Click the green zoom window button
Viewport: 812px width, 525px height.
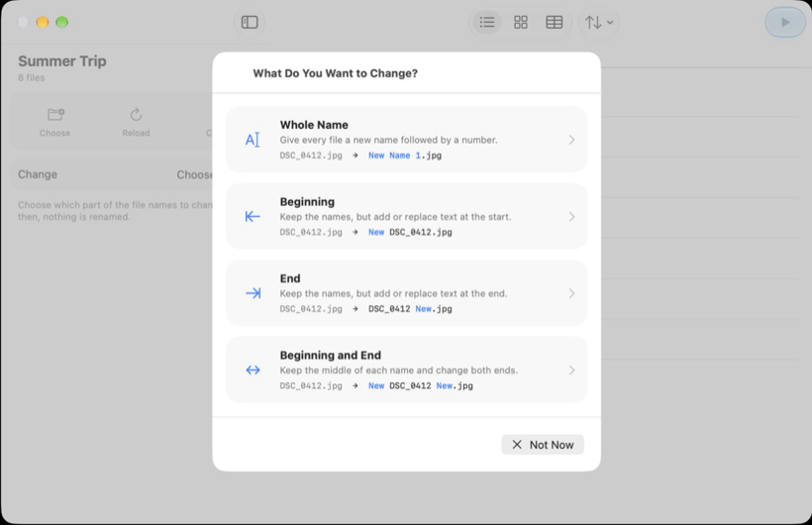[61, 22]
